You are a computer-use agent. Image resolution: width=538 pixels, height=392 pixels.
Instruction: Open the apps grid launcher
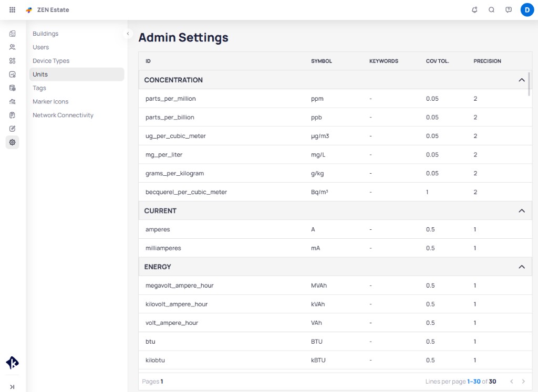click(13, 10)
